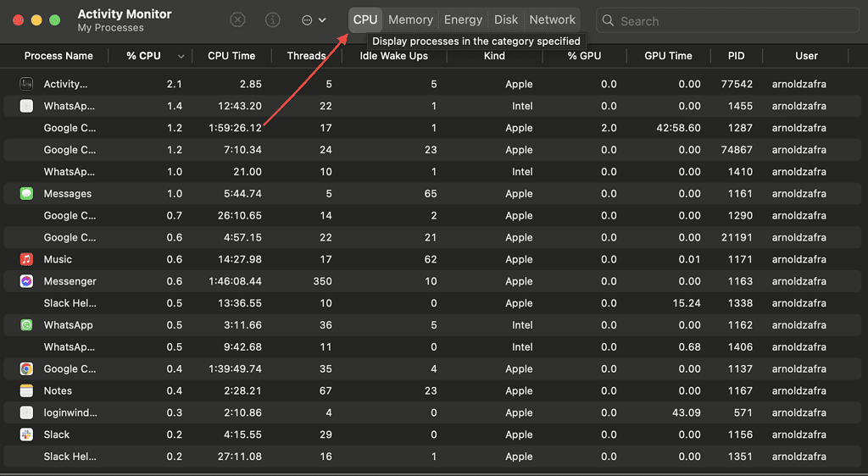Select the loginwindow process row

coord(433,412)
